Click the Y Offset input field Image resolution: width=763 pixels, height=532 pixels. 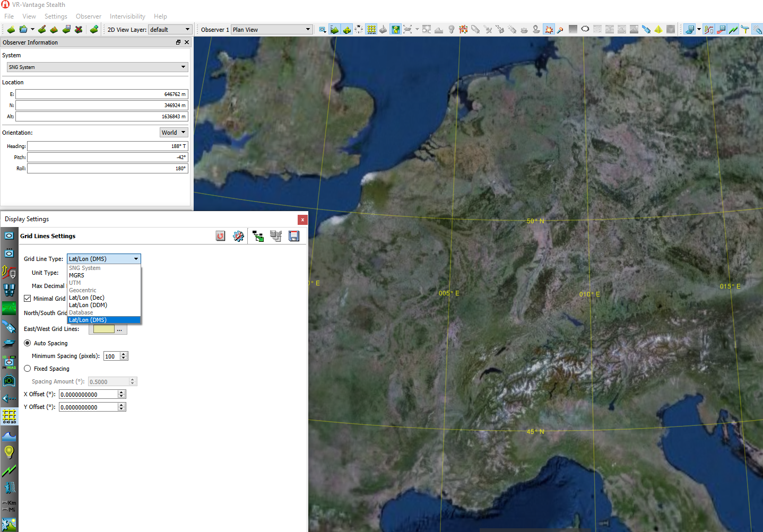(x=89, y=407)
